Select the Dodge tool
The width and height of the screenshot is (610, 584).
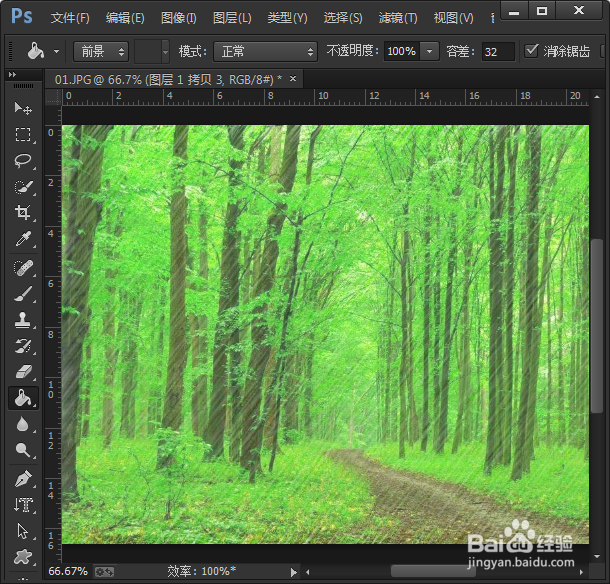(x=23, y=450)
